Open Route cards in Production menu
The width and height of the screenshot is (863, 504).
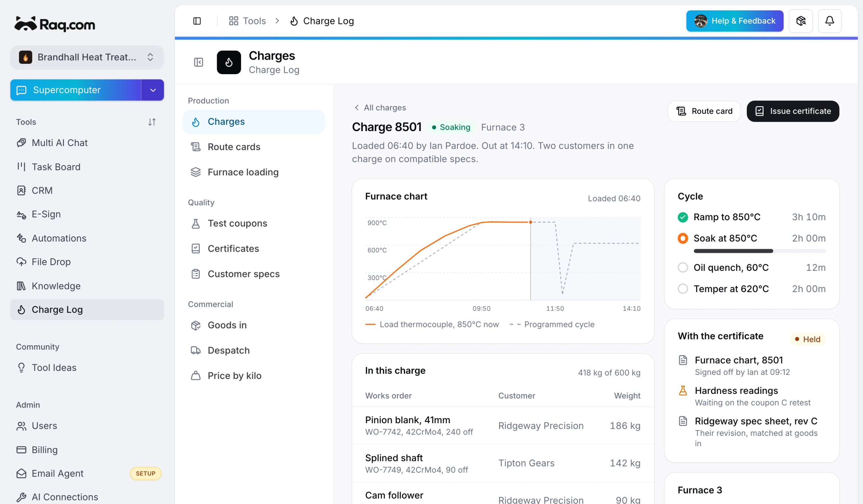tap(253, 147)
